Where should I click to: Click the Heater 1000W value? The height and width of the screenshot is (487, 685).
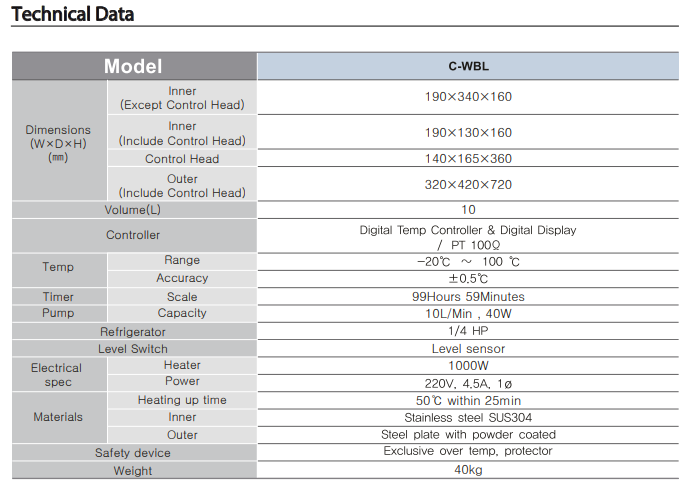(468, 366)
